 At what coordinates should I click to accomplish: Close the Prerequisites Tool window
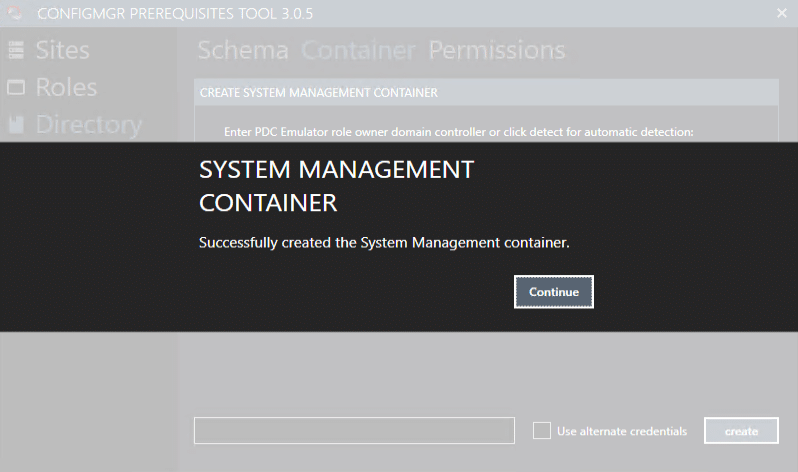[x=781, y=13]
